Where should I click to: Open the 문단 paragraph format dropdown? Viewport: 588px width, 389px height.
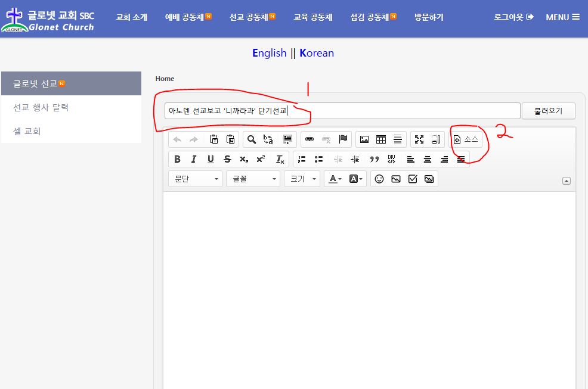(195, 179)
